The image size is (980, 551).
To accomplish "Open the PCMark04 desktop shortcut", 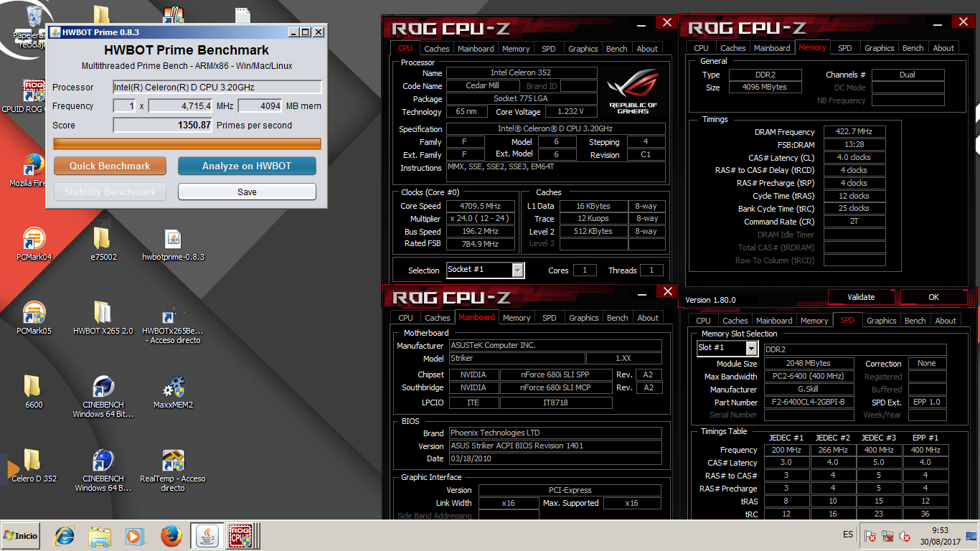I will (x=34, y=244).
